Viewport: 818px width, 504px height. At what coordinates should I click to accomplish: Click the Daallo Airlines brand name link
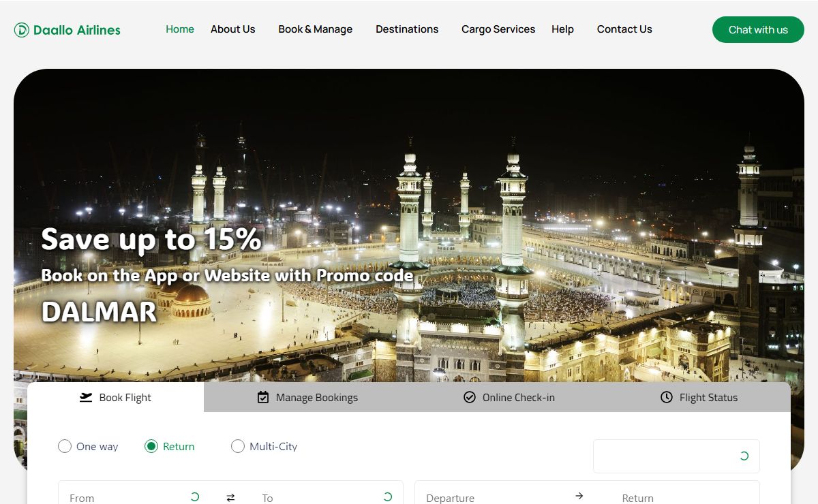(77, 30)
